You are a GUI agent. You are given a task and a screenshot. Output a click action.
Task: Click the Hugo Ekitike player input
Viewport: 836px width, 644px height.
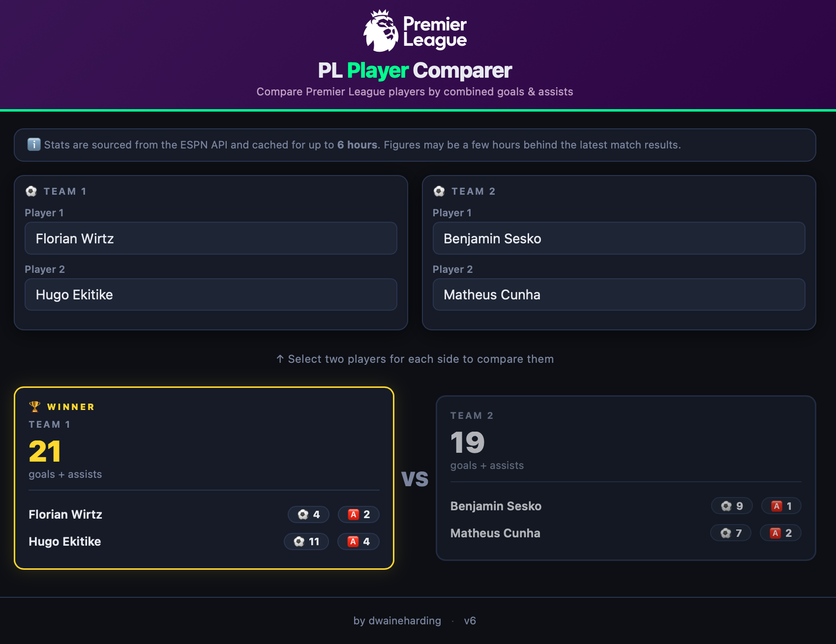tap(211, 294)
